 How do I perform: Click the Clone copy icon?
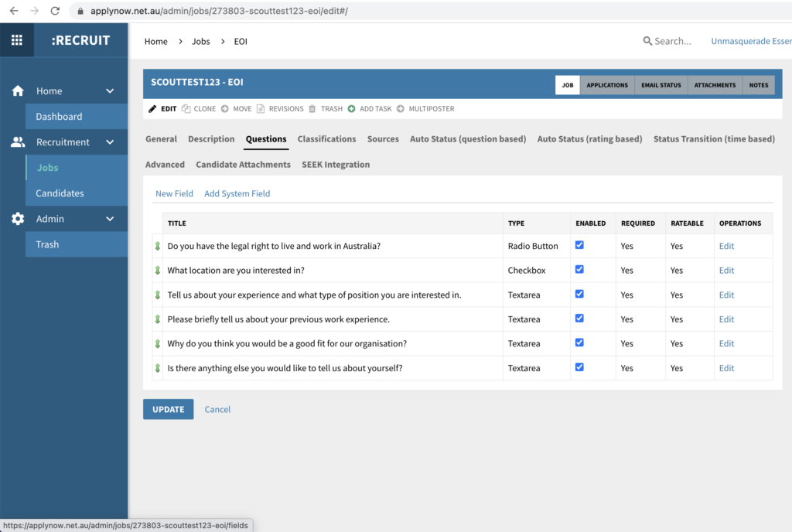pyautogui.click(x=186, y=108)
